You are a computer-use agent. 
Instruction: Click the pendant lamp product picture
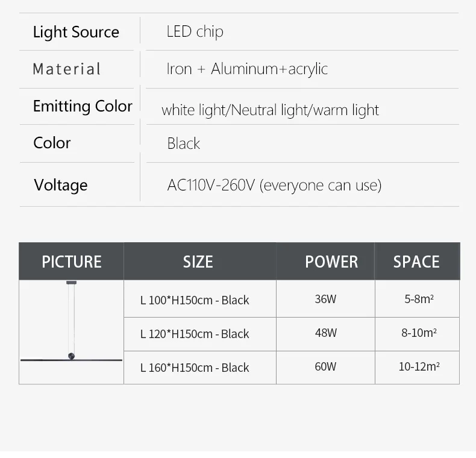pyautogui.click(x=71, y=331)
